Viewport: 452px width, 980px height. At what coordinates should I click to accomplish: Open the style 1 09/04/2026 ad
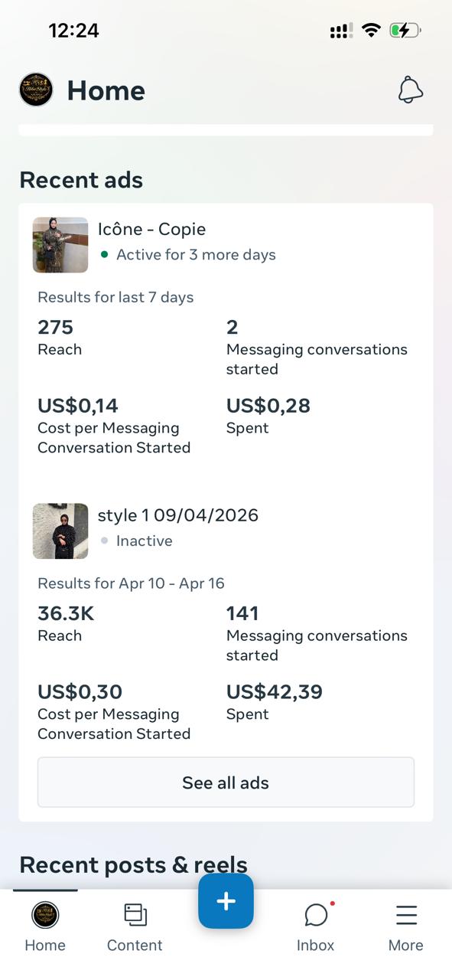[178, 515]
